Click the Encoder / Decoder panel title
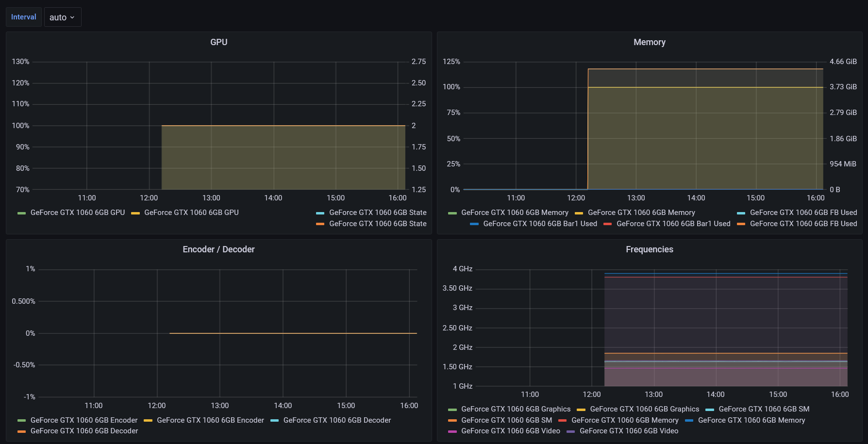 pos(218,249)
